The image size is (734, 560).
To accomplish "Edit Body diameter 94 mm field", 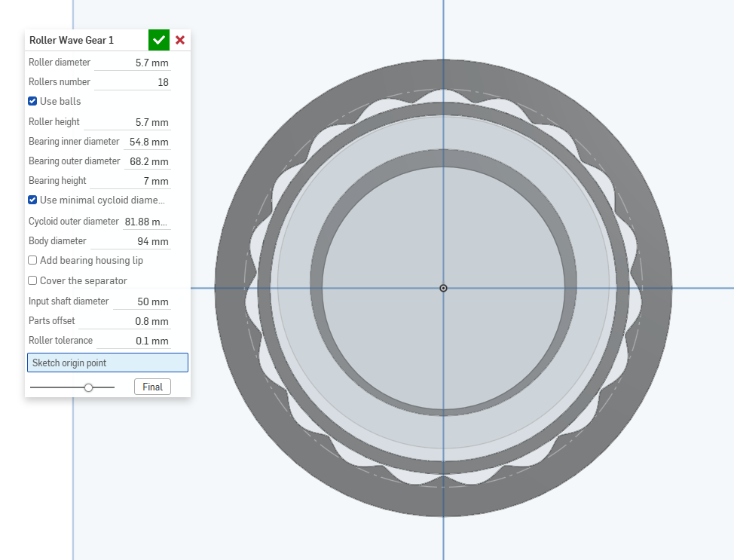I will (x=130, y=242).
